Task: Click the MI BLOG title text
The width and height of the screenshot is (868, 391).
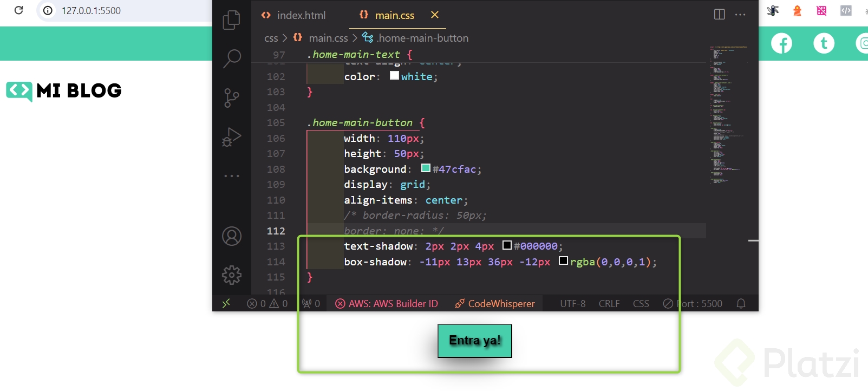Action: (x=79, y=90)
